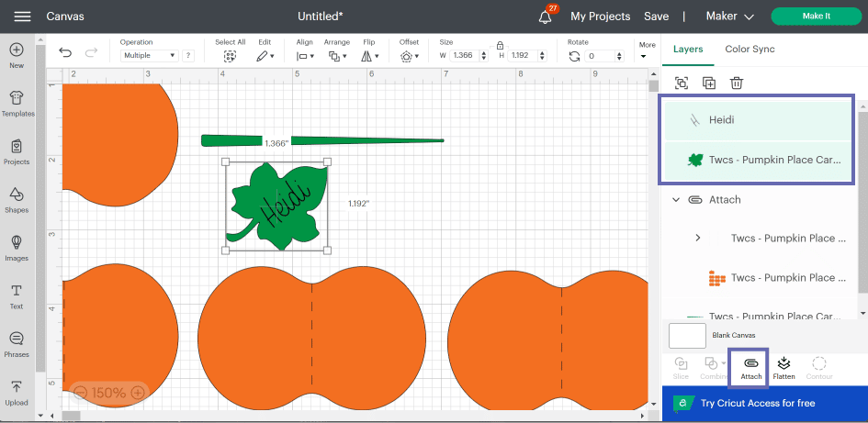Open the Operation dropdown set to Multiple
This screenshot has width=868, height=423.
(x=149, y=55)
